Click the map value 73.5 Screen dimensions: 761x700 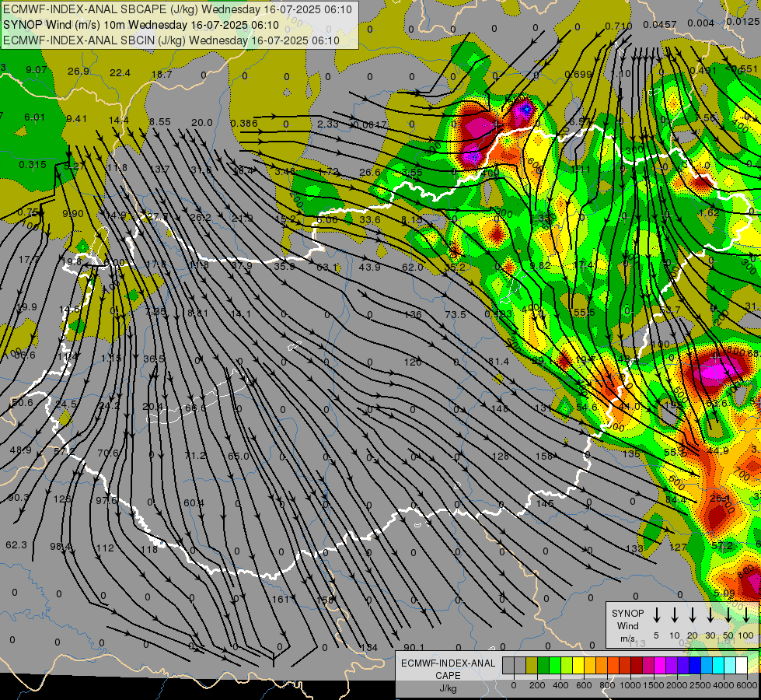pyautogui.click(x=456, y=315)
